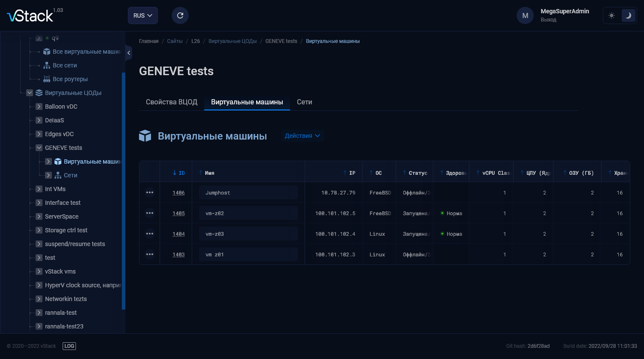Sort table by ОС column
The height and width of the screenshot is (359, 644).
tap(375, 173)
